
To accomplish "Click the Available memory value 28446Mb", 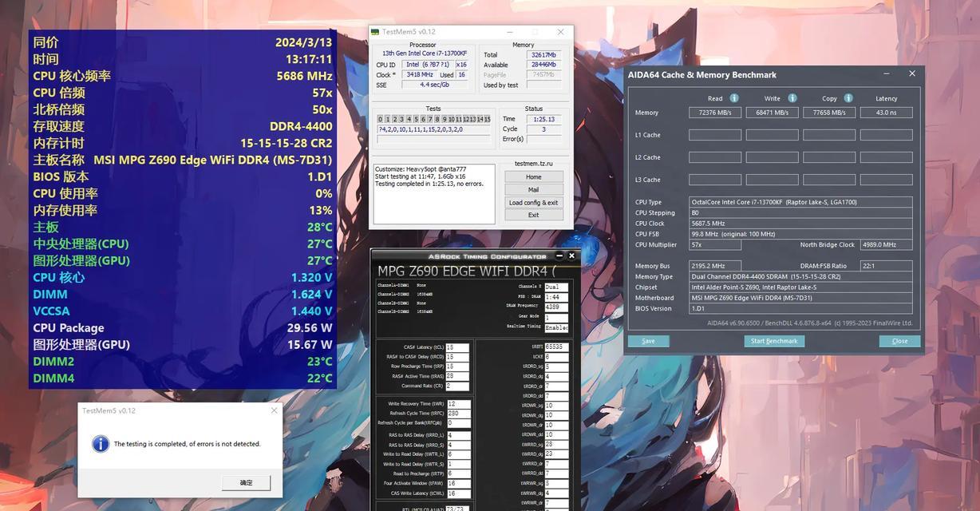I will pyautogui.click(x=543, y=65).
